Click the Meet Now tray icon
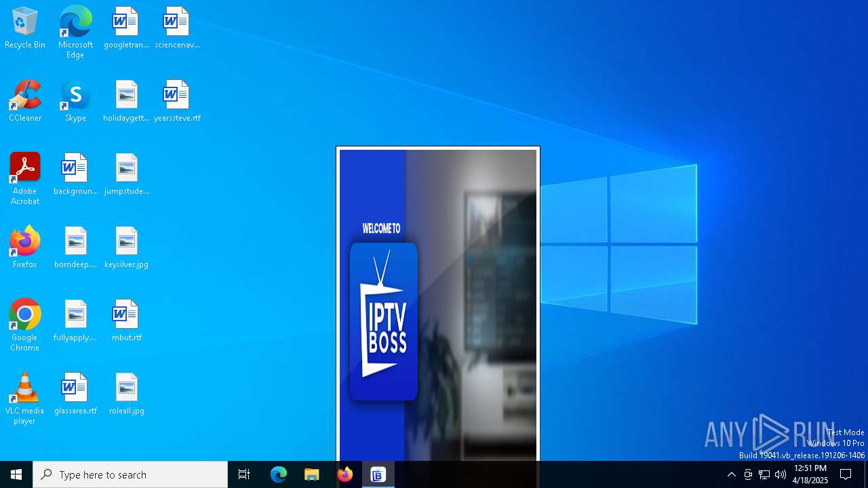Screen dimensions: 868x488 click(748, 474)
